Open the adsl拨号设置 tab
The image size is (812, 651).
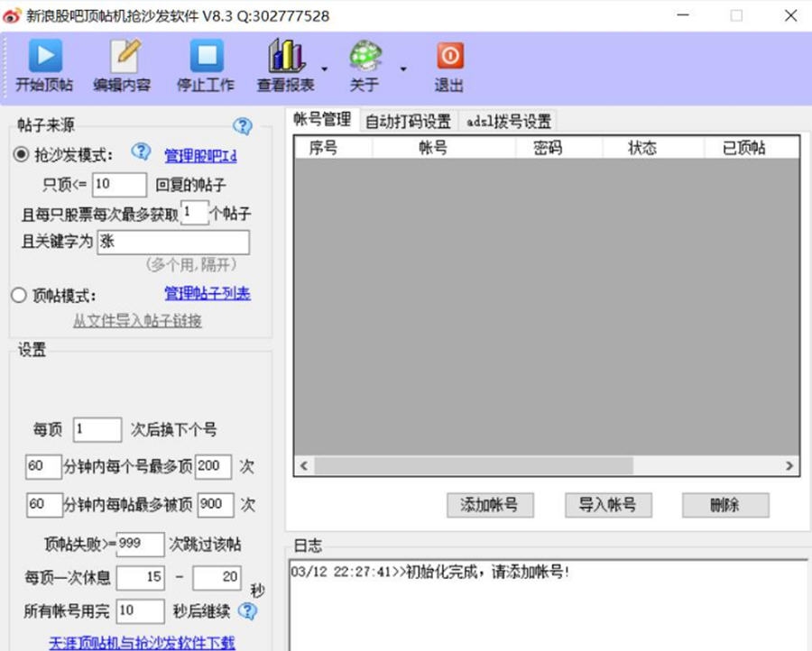click(507, 120)
